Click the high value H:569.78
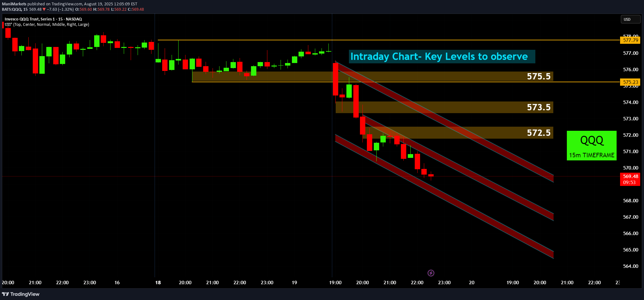The width and height of the screenshot is (644, 300). click(101, 9)
